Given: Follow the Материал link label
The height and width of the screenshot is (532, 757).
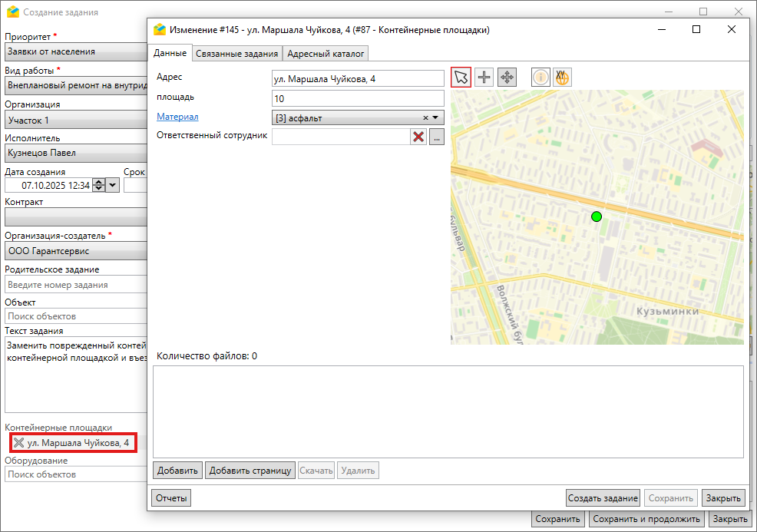Looking at the screenshot, I should 177,117.
